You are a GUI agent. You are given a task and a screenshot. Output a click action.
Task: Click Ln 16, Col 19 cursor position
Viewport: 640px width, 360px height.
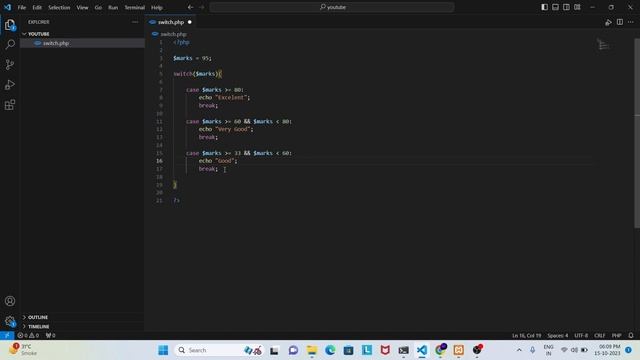[x=527, y=336]
